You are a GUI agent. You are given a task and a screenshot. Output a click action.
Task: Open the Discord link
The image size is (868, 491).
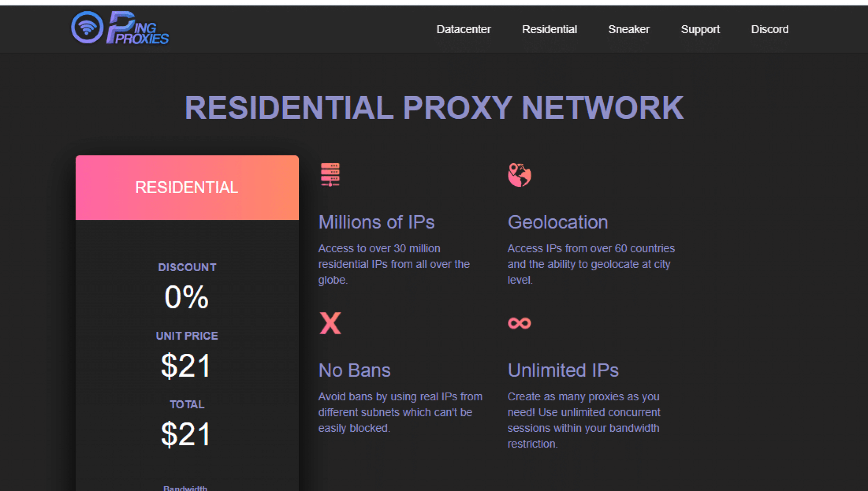[770, 29]
